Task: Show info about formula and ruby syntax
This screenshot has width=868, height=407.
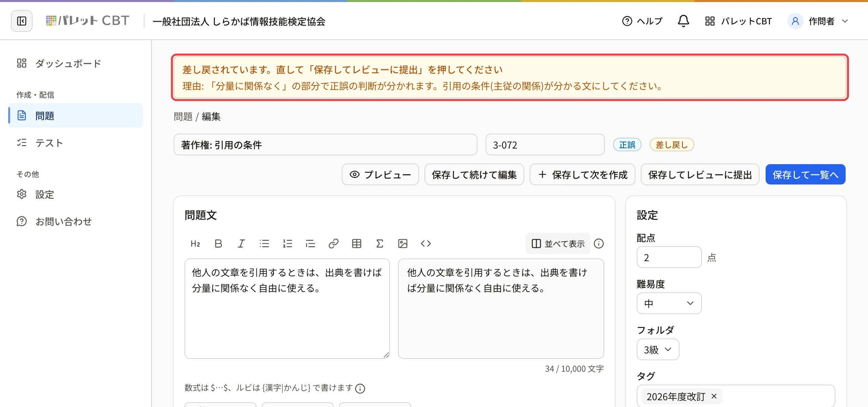Action: [360, 388]
